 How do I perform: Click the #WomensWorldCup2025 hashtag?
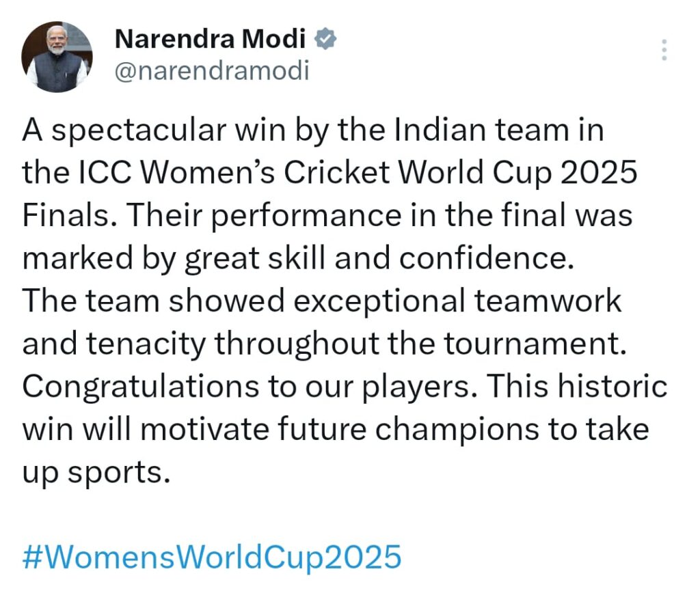coord(212,557)
